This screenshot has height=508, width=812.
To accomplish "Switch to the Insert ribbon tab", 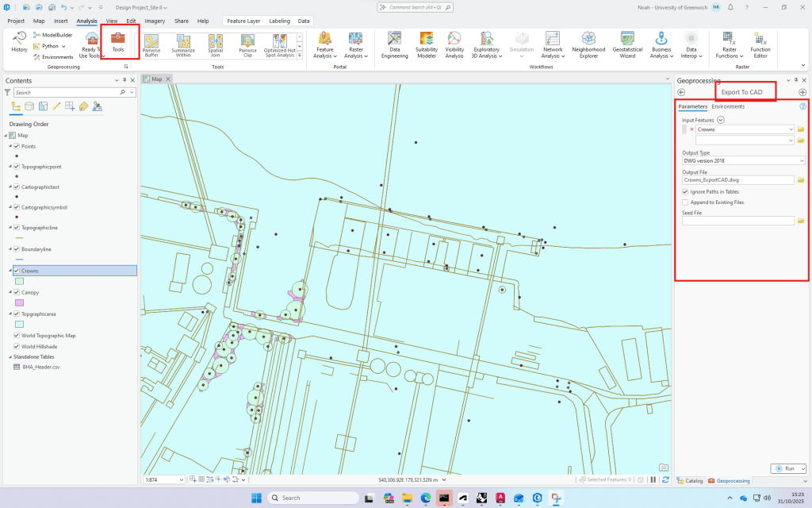I will [61, 21].
